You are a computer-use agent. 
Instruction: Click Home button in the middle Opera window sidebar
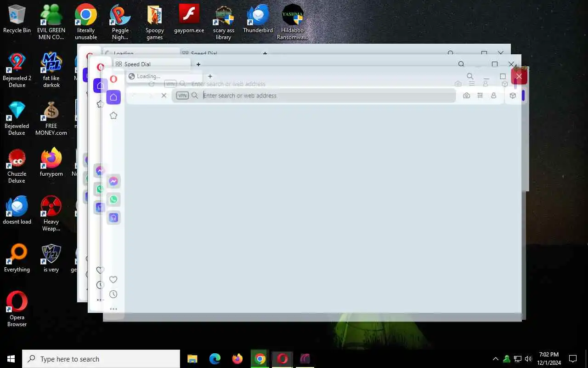point(100,85)
